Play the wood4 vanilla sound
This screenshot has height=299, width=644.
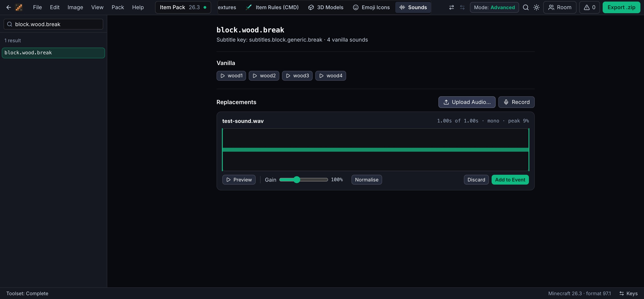pos(330,76)
